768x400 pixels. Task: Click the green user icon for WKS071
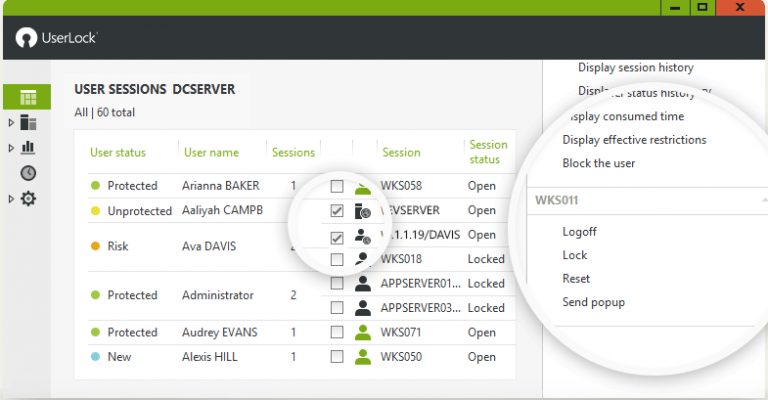[x=363, y=332]
